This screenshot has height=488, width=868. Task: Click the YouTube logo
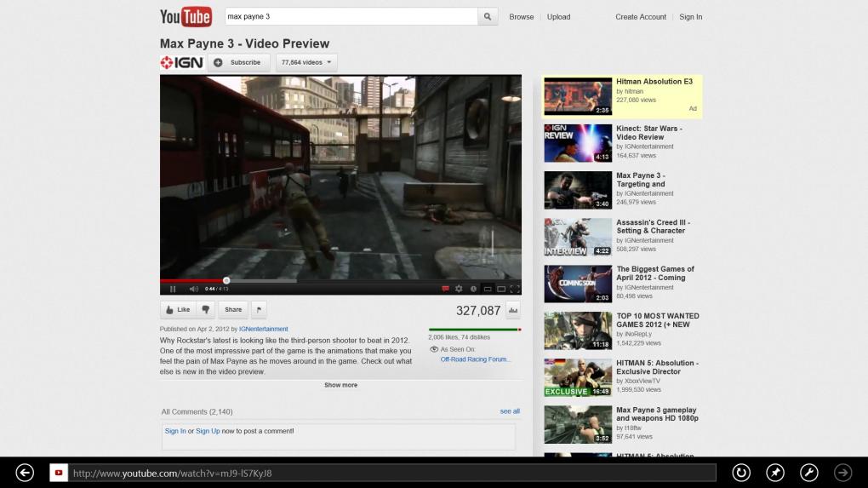[x=186, y=17]
